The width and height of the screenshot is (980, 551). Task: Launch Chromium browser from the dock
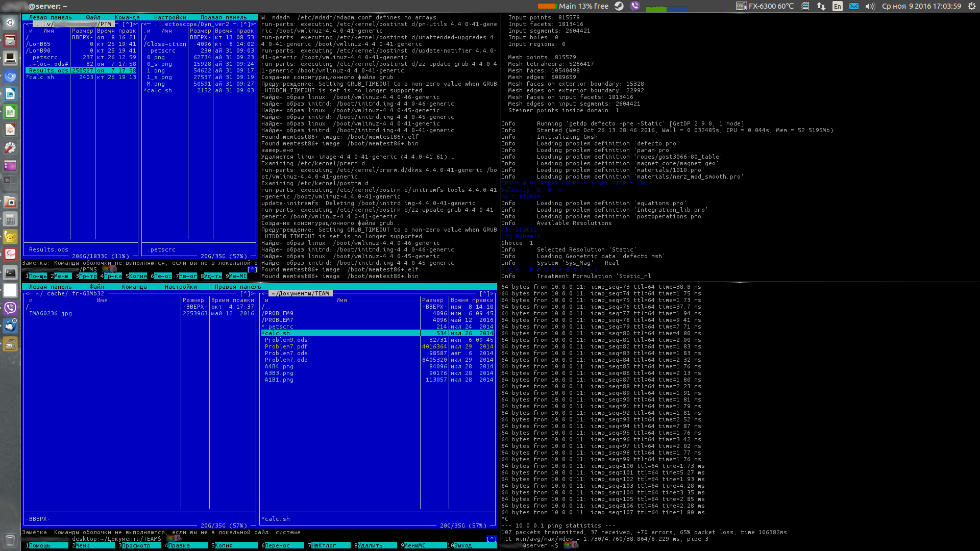[10, 77]
